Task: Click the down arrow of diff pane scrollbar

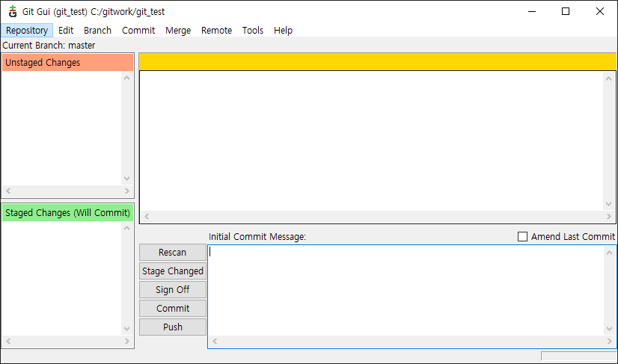Action: 609,203
